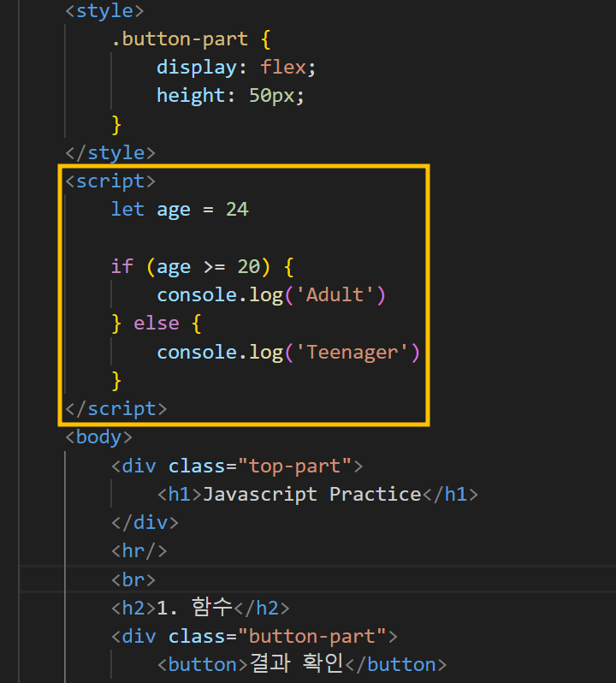Viewport: 616px width, 683px height.
Task: Click the 'let age = 24' line
Action: (180, 210)
